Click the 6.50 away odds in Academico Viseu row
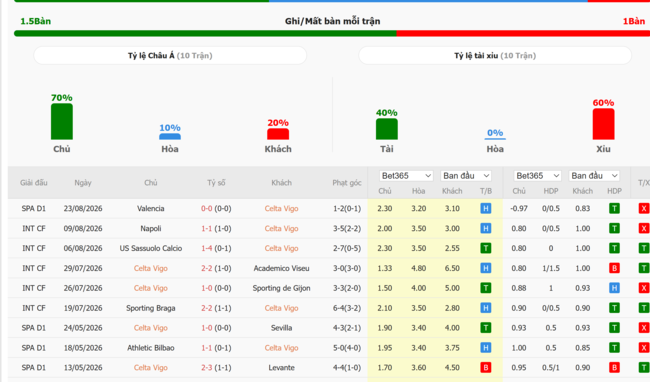Screen dimensions: 650x382 (x=452, y=268)
